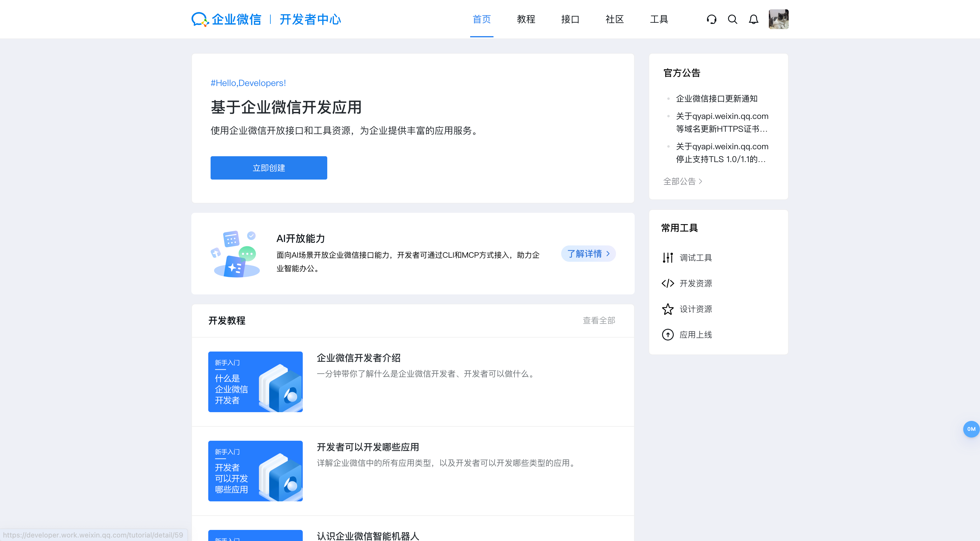980x541 pixels.
Task: Open the 接口 navigation tab
Action: coord(570,20)
